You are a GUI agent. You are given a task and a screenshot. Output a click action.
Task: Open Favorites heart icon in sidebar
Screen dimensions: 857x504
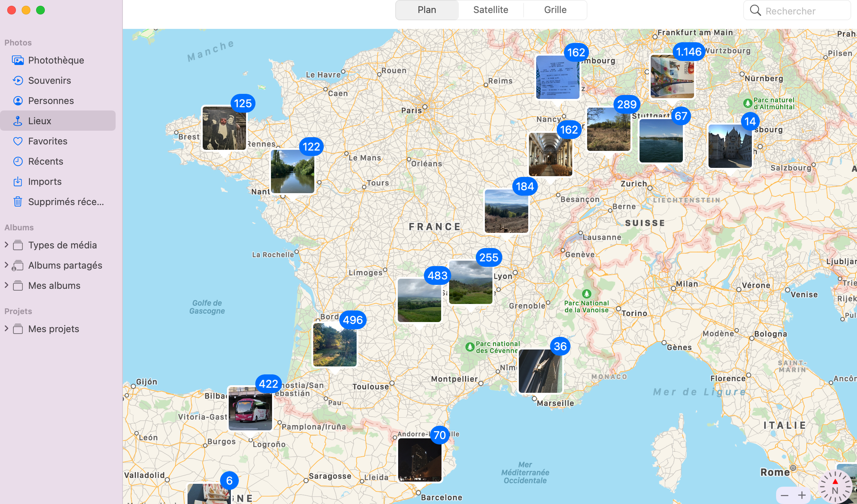(x=18, y=141)
